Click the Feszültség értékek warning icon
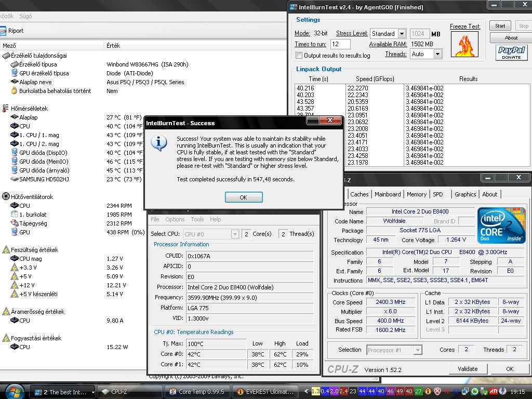This screenshot has width=532, height=399. point(6,250)
